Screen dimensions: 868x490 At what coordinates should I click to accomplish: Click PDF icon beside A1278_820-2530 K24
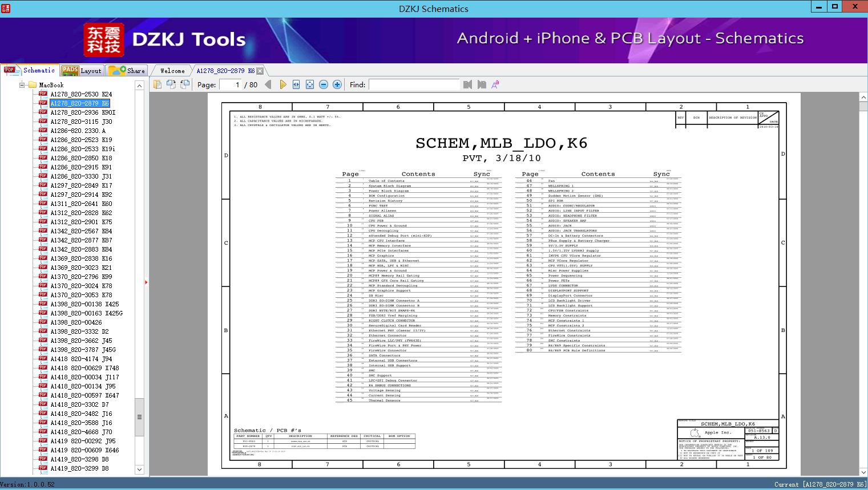(x=43, y=94)
